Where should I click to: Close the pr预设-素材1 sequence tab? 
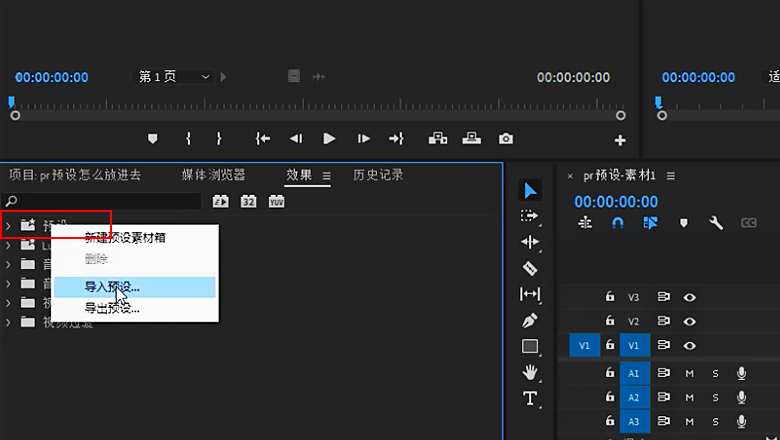point(570,176)
